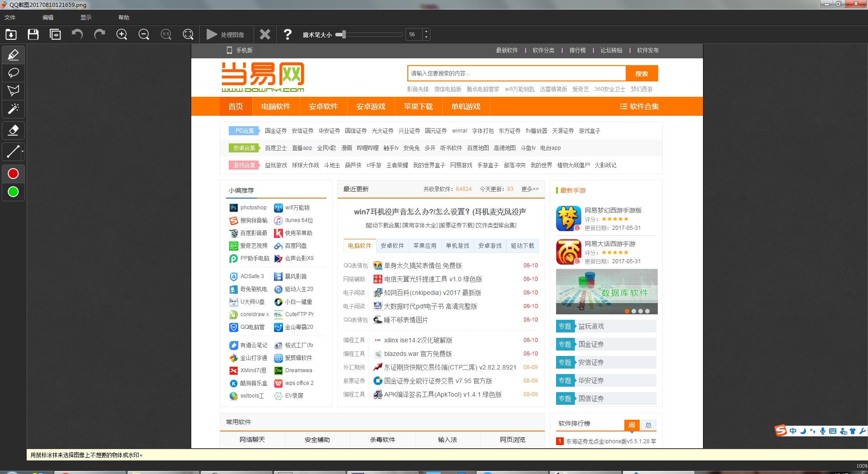
Task: Switch to the 安卓软件 tab
Action: coord(392,246)
